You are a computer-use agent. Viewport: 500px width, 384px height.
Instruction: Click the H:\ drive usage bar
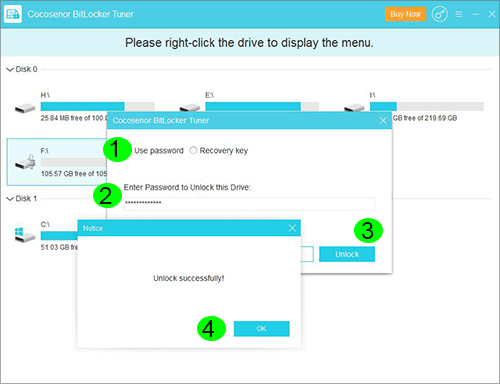coord(98,106)
